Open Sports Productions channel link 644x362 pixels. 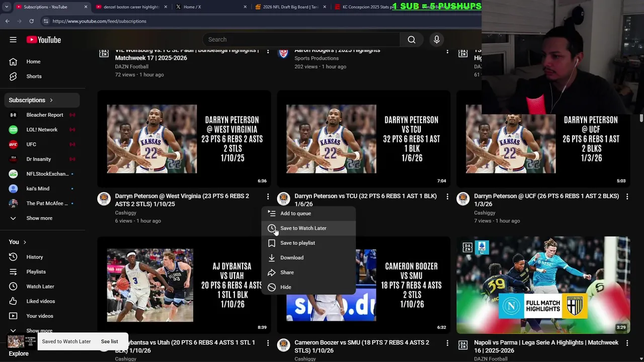(x=316, y=58)
